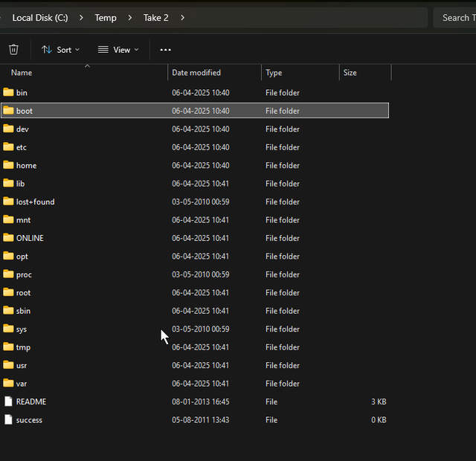Click the root folder name
The height and width of the screenshot is (461, 476).
tap(23, 293)
